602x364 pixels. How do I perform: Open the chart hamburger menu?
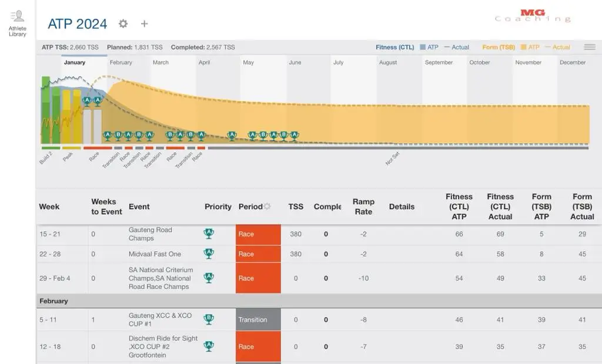click(590, 46)
